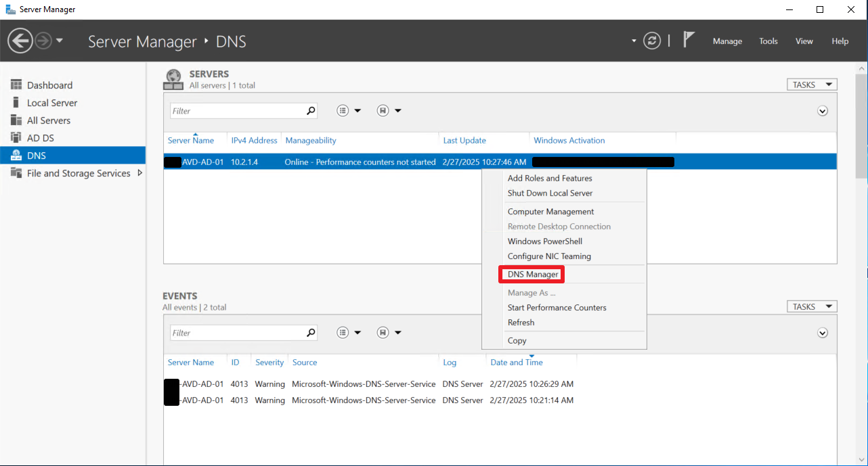
Task: Select DNS in sidebar
Action: 72,156
